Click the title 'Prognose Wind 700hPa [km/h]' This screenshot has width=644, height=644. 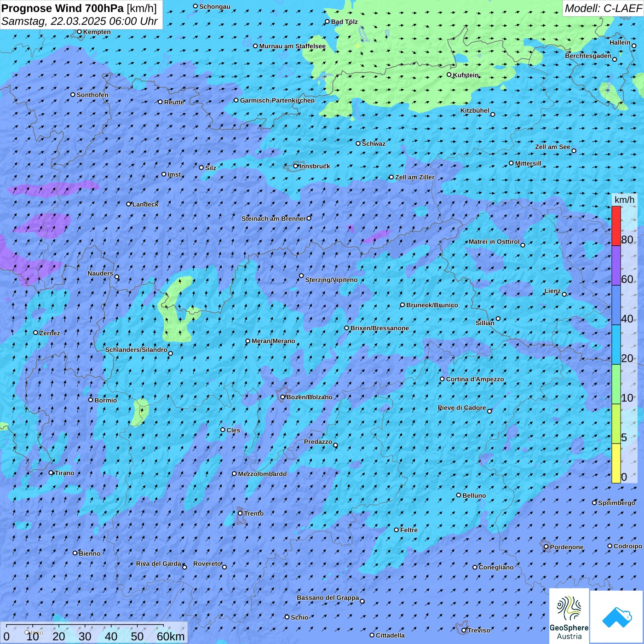tap(79, 8)
